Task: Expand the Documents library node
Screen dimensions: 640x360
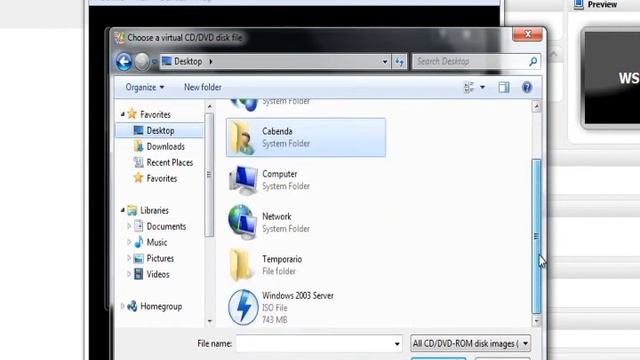Action: click(x=129, y=226)
